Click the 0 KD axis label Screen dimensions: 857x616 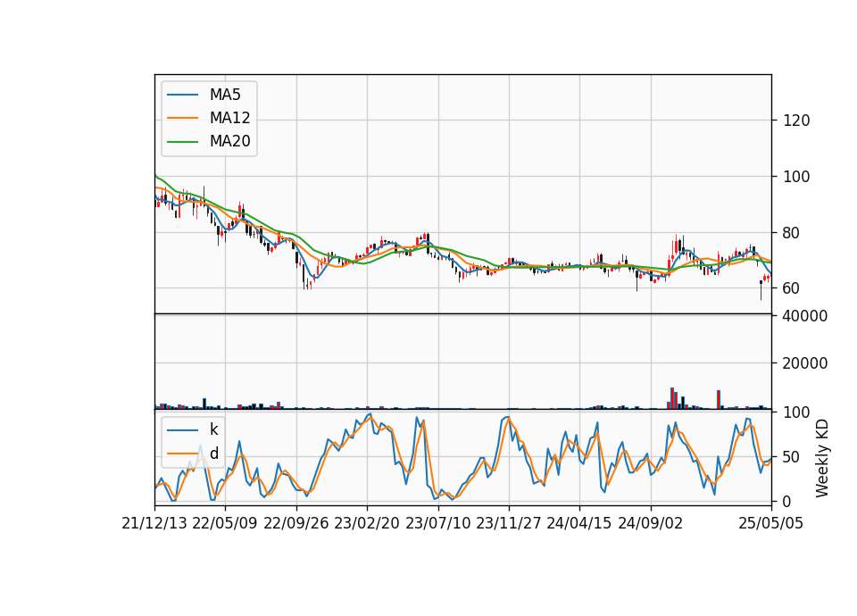[x=787, y=502]
